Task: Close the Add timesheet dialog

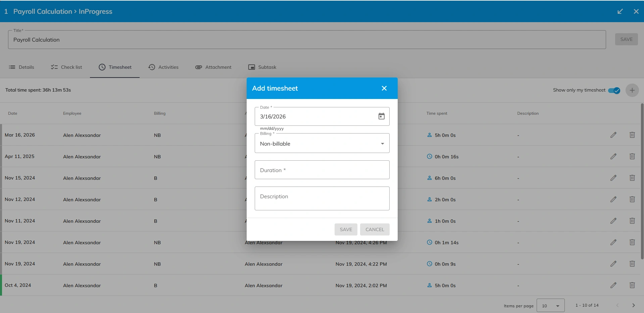Action: click(384, 88)
